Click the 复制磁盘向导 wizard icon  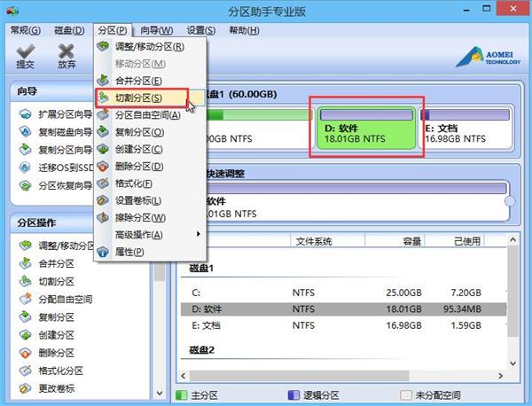(x=26, y=131)
